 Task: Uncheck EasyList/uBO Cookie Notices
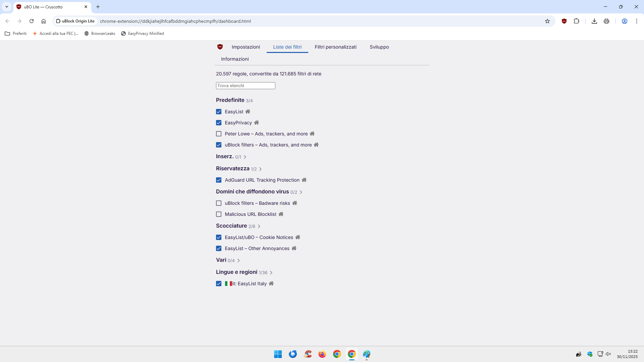(219, 237)
